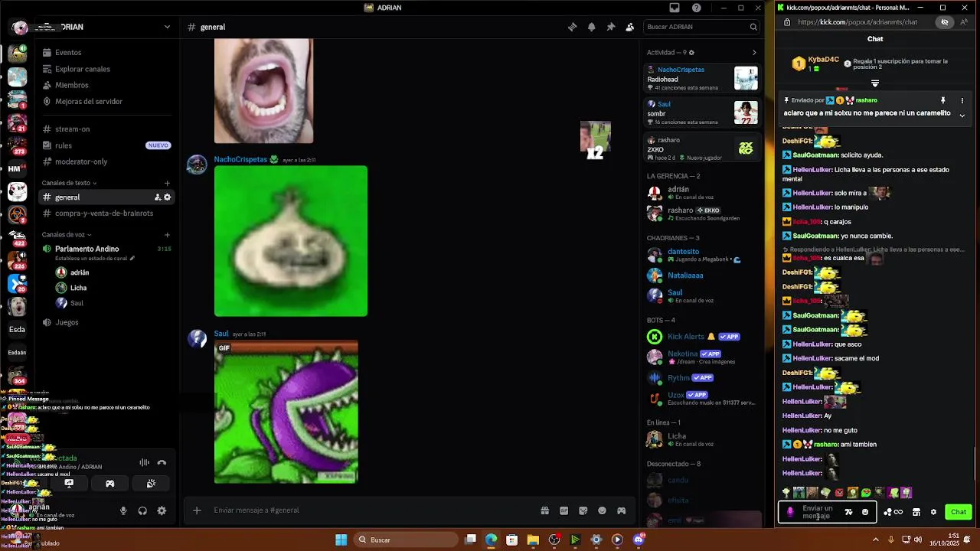
Task: Open Miembros in the server sidebar
Action: coord(106,85)
